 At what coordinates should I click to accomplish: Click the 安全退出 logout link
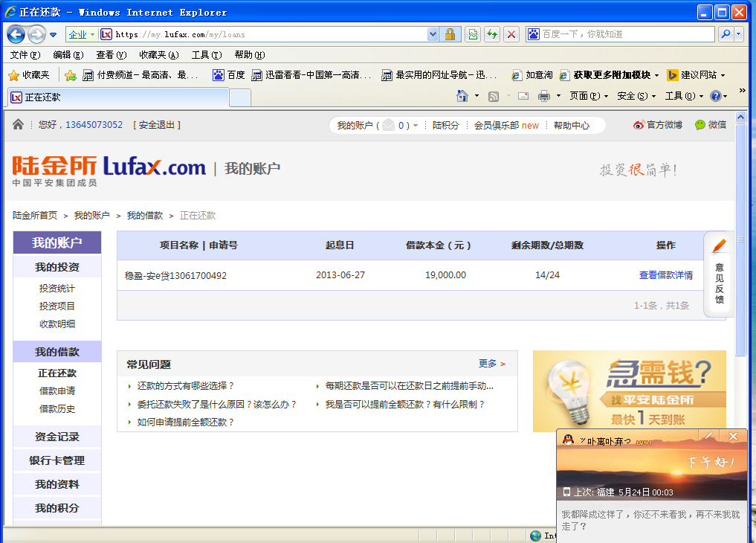157,125
